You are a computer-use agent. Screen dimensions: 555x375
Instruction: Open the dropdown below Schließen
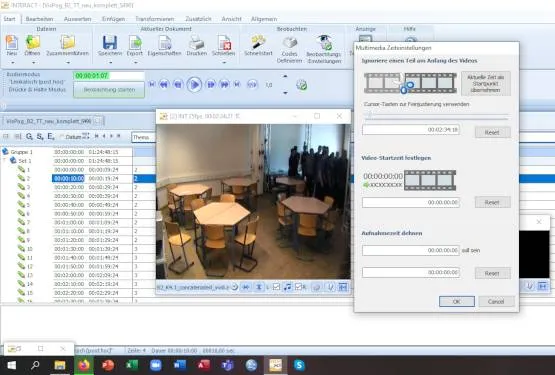(x=224, y=63)
